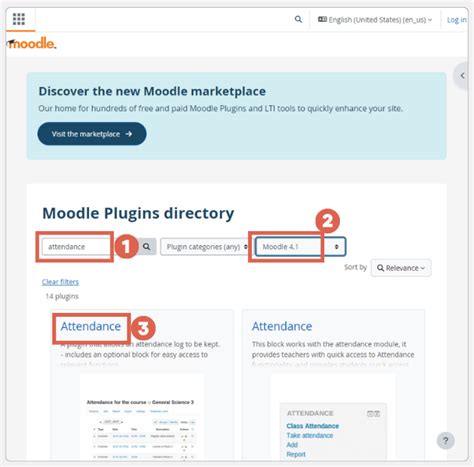Image resolution: width=474 pixels, height=467 pixels.
Task: Open the top bar search icon
Action: [298, 19]
